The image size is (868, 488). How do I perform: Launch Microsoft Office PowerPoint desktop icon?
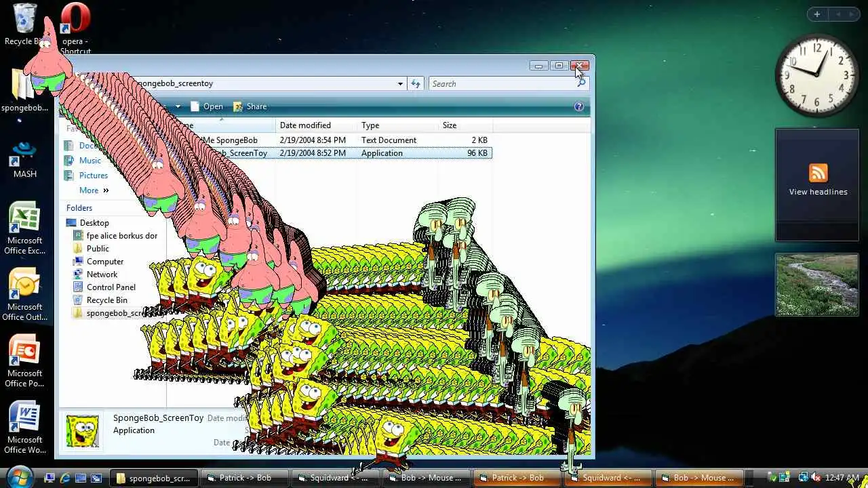pos(25,361)
